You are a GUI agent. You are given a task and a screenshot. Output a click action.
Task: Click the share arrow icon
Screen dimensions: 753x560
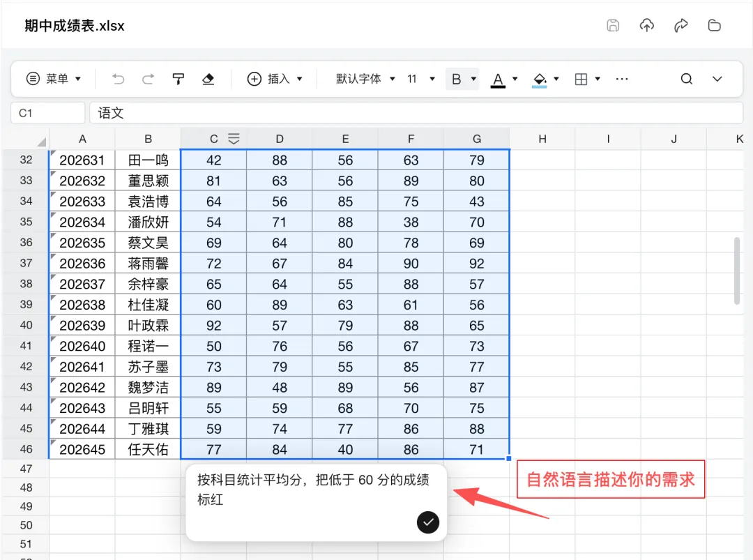coord(681,25)
